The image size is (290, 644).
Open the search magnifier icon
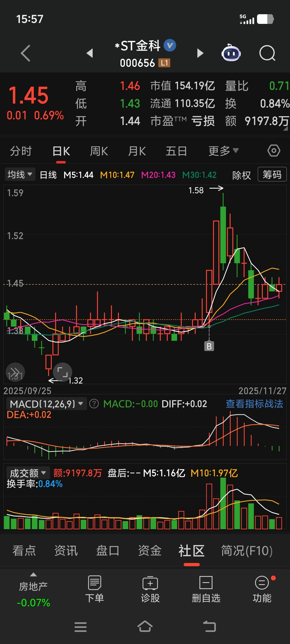[267, 53]
